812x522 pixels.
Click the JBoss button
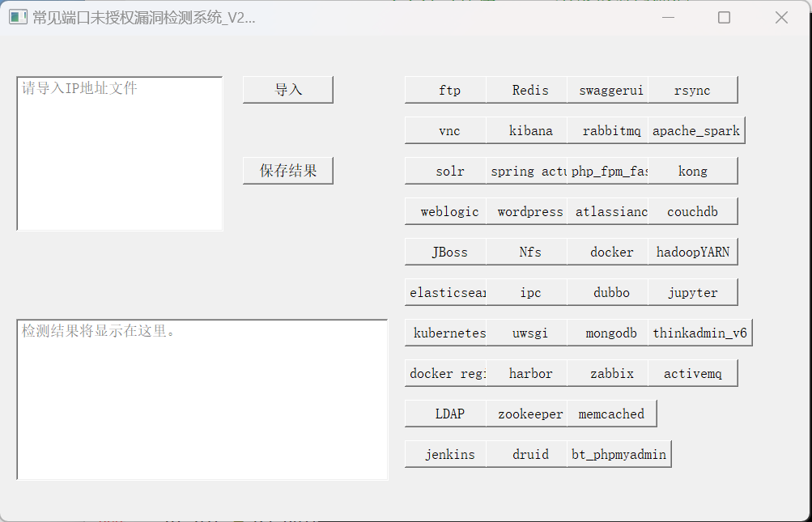coord(445,251)
